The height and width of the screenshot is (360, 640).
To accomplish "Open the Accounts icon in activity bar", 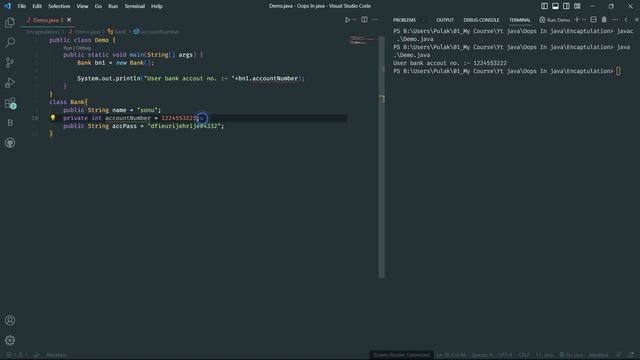I will point(10,320).
